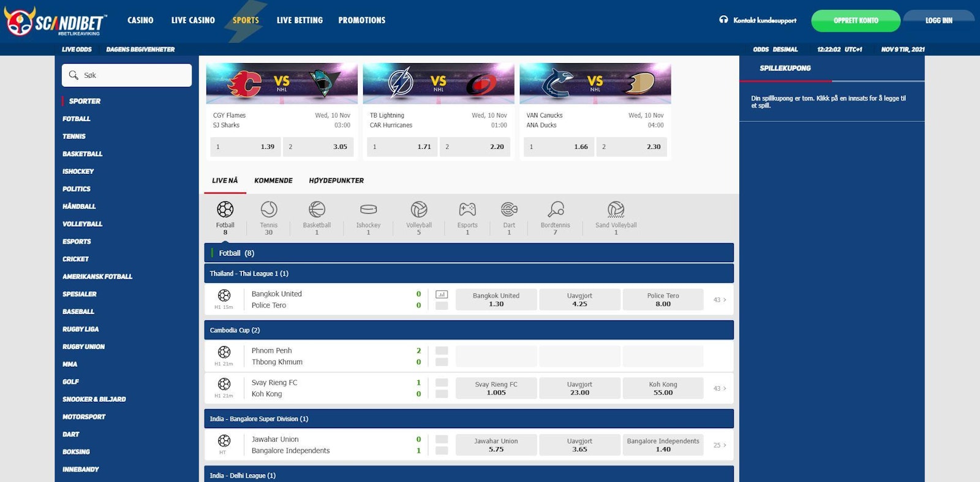
Task: Open the Esports gamepad icon
Action: (x=467, y=210)
